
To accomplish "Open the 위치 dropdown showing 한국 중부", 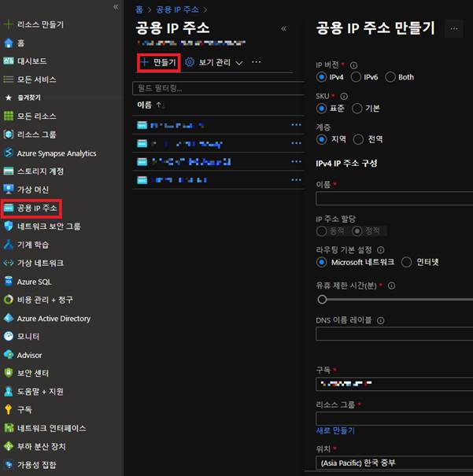I will pyautogui.click(x=394, y=463).
